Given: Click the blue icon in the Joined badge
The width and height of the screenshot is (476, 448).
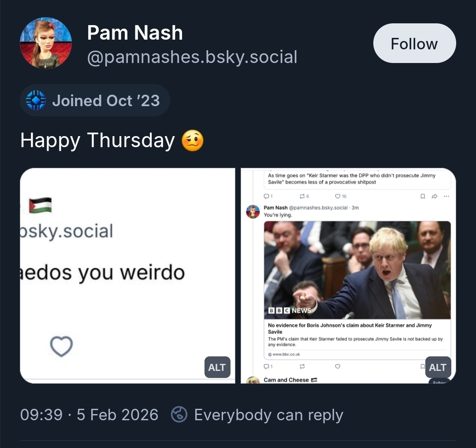Looking at the screenshot, I should [x=36, y=100].
